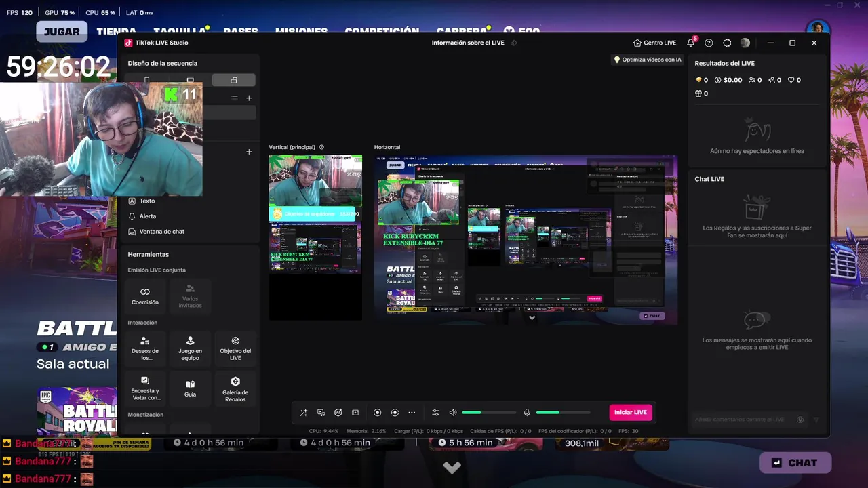Click the emoji icon in comment field

[800, 420]
